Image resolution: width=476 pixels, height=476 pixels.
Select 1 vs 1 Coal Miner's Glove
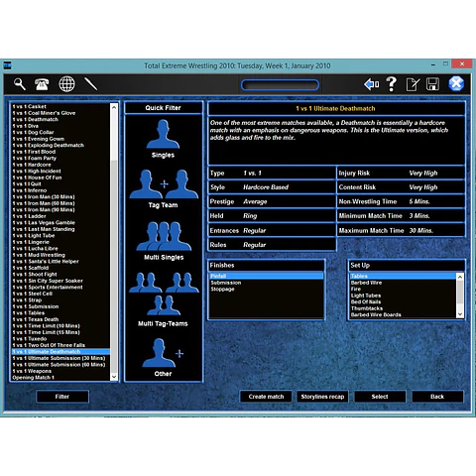[60, 113]
